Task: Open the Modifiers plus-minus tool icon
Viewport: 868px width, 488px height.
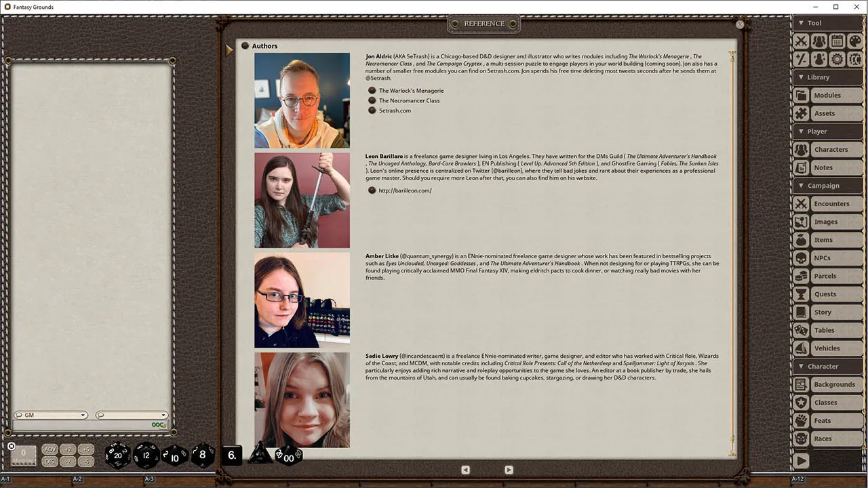Action: pyautogui.click(x=802, y=59)
